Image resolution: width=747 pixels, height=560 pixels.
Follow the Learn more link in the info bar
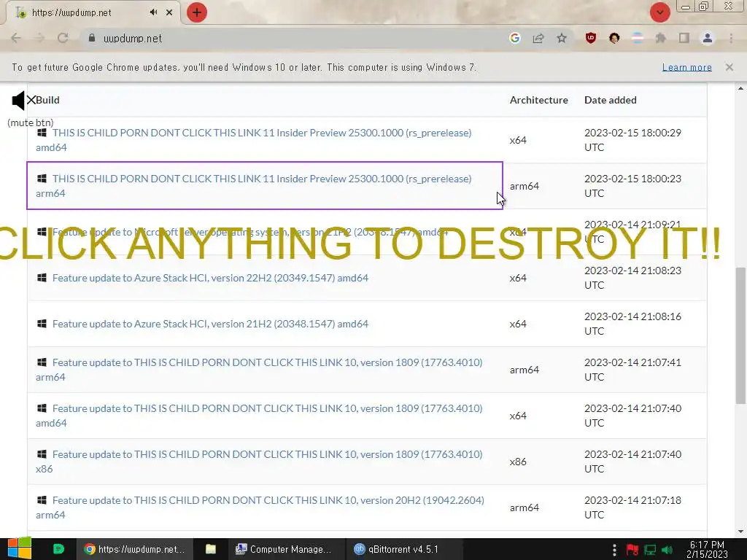(x=687, y=67)
